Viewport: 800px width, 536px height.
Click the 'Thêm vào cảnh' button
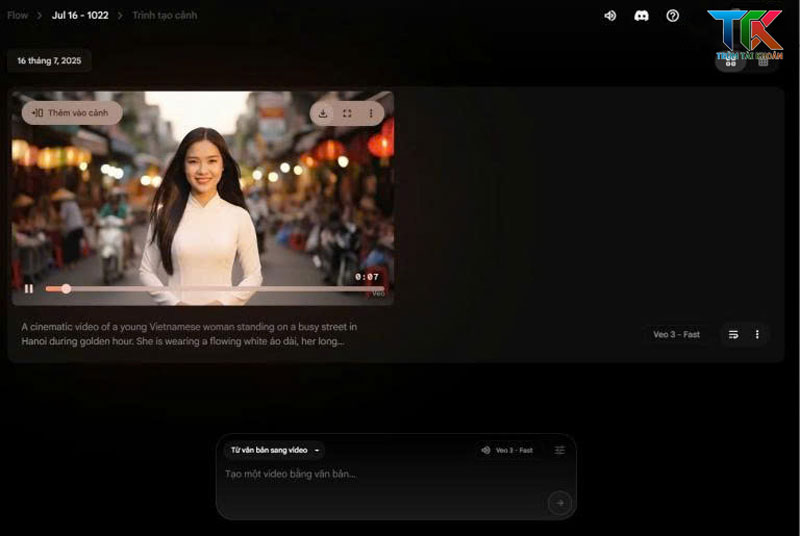pos(71,113)
